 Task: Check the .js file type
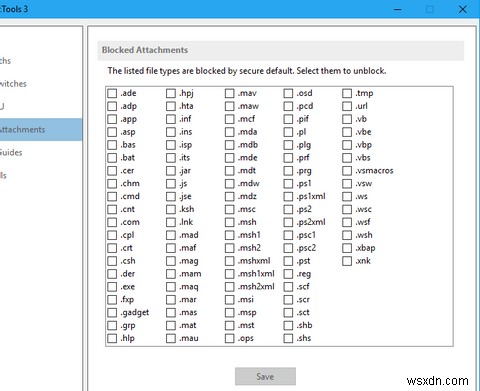(x=171, y=183)
